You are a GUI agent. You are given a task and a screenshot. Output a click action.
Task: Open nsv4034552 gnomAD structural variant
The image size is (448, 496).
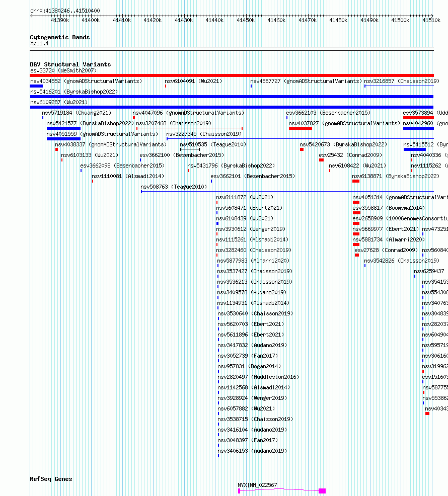[x=86, y=81]
